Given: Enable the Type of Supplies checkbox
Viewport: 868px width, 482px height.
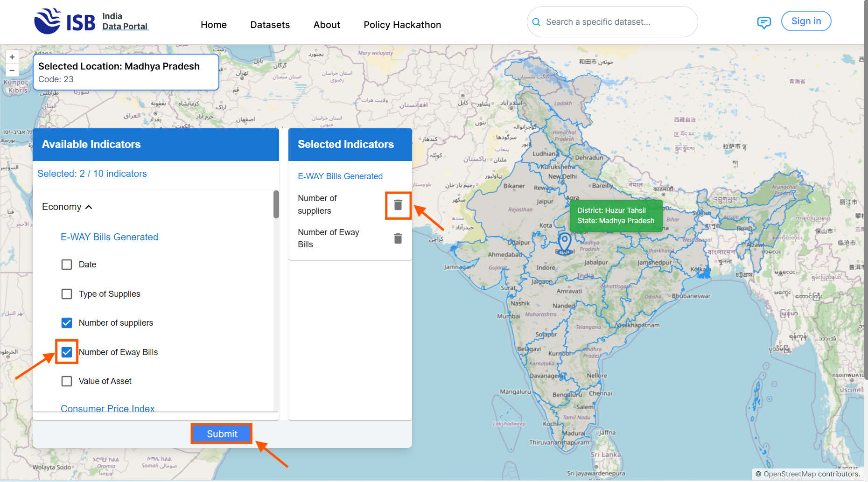Looking at the screenshot, I should click(67, 294).
